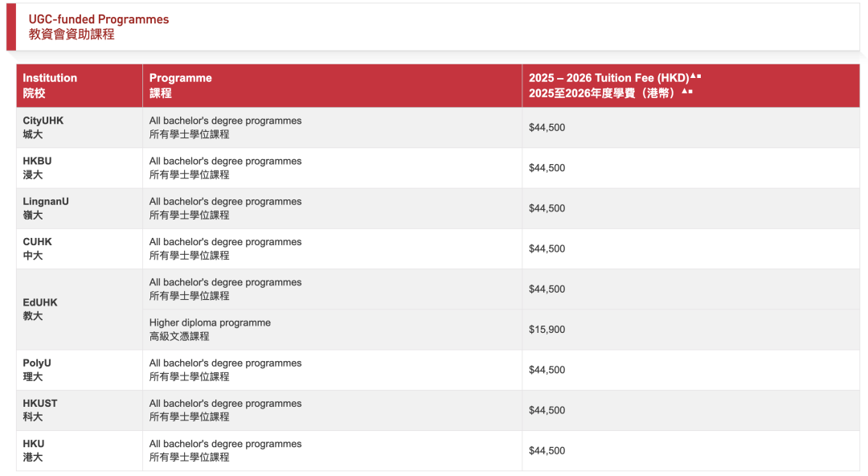
Task: Click the $44,500 fee in HKUST row
Action: click(547, 411)
